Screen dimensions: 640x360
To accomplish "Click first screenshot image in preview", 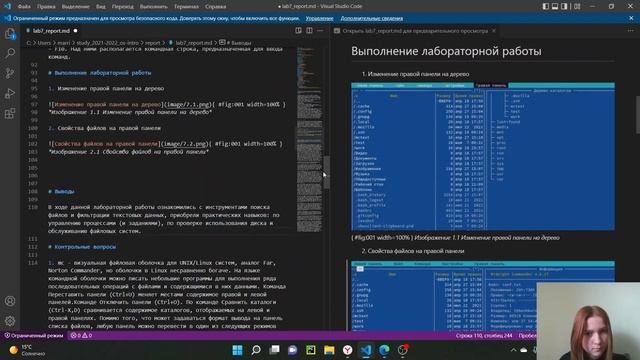I will (483, 157).
